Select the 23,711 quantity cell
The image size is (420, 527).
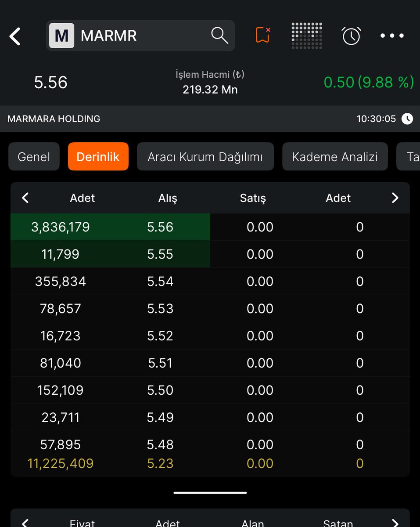coord(61,417)
